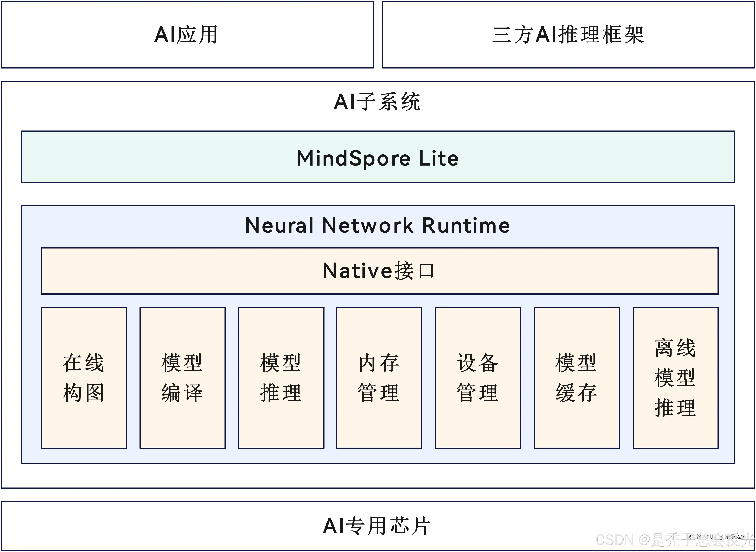Select the MindSpore Lite block
The image size is (756, 552).
(378, 157)
